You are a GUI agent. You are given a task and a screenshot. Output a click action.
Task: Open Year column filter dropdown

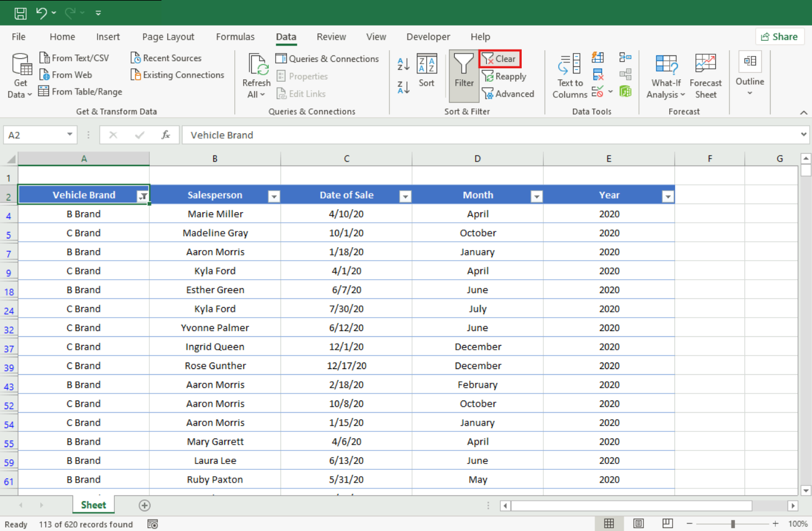tap(668, 196)
